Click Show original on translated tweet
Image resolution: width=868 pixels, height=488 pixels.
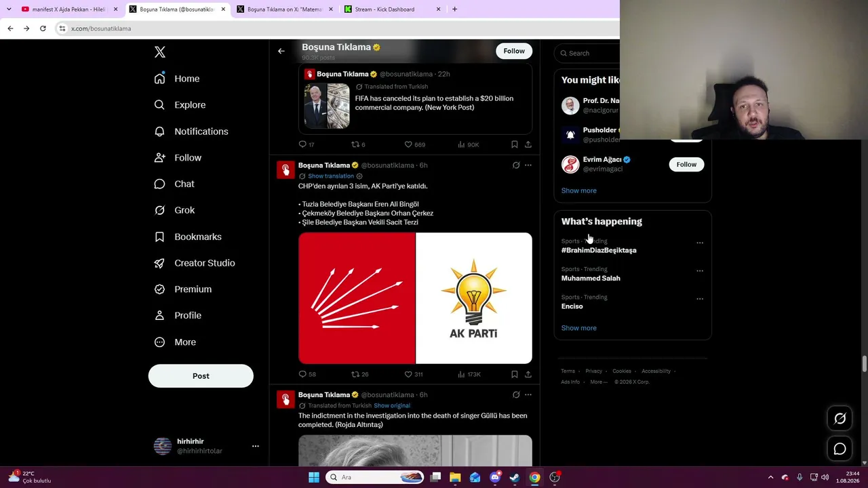(392, 406)
